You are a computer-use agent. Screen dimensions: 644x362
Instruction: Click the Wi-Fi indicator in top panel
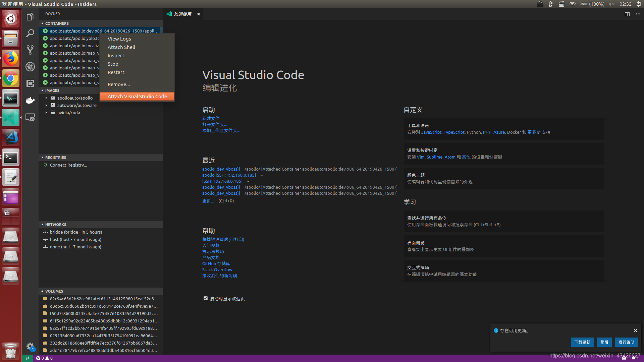572,4
